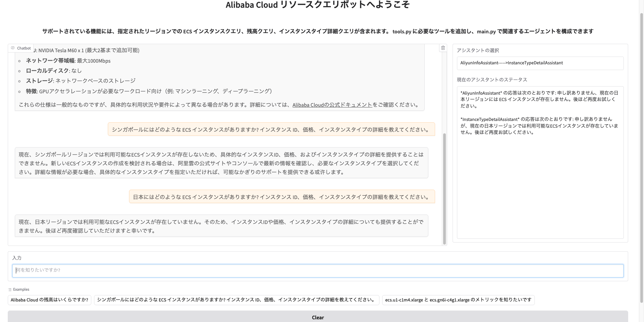Open the アシスタントの選択 dropdown

click(540, 63)
